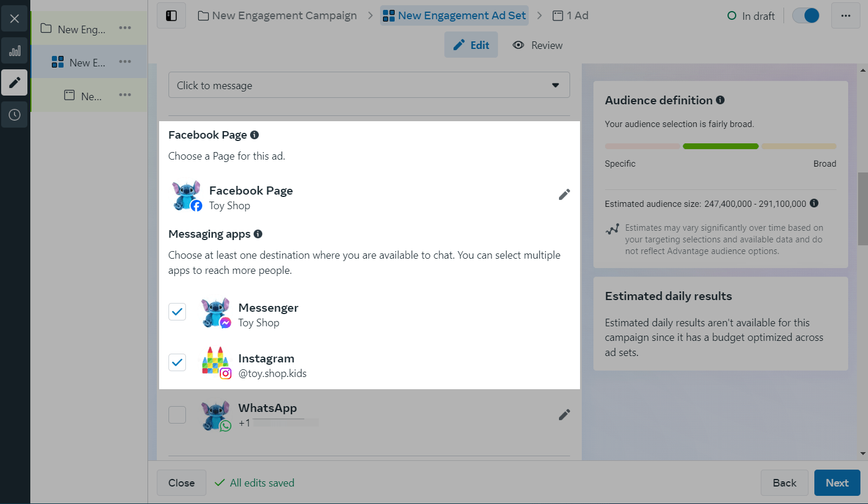Viewport: 868px width, 504px height.
Task: Open the three-dot menu at top right
Action: click(x=845, y=16)
